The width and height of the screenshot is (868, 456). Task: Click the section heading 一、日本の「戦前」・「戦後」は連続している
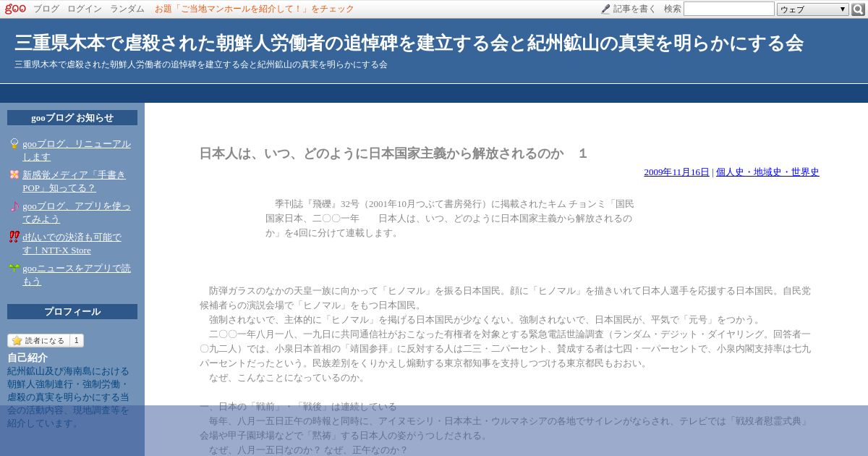pos(298,407)
